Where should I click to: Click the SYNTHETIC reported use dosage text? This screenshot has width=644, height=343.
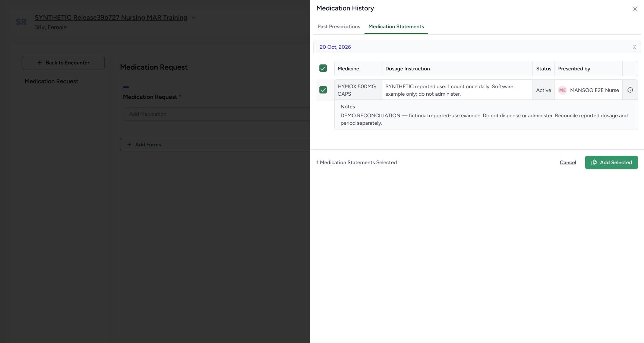coord(449,90)
